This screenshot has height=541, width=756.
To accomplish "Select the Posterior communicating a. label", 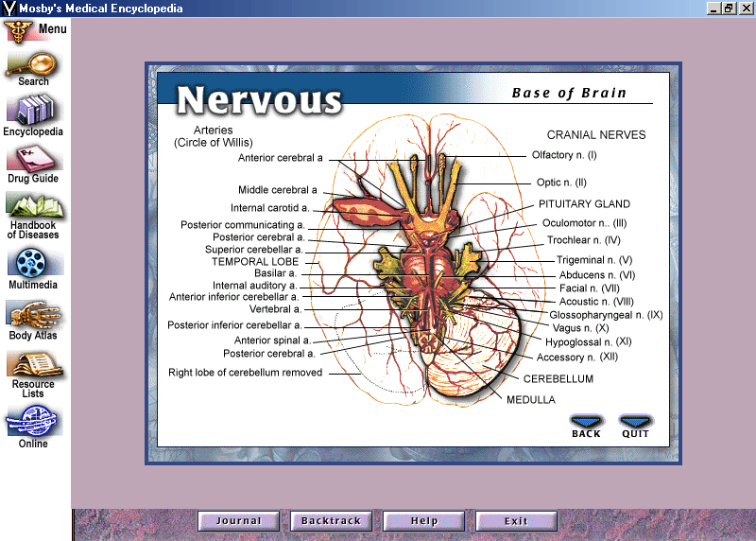I will pyautogui.click(x=243, y=225).
